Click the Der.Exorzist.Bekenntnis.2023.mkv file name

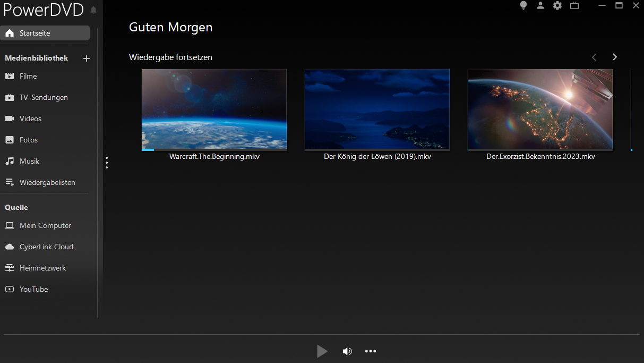(540, 157)
